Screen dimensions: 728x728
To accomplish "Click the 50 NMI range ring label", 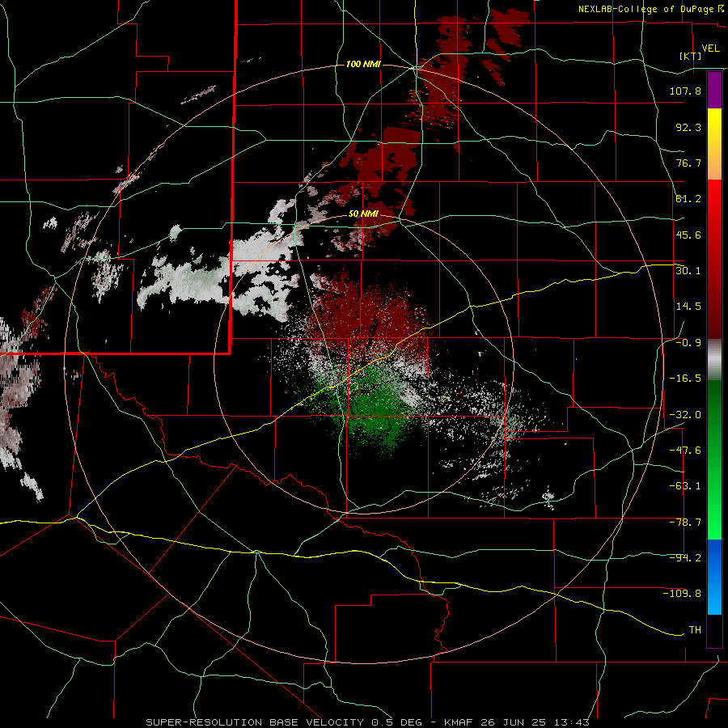I will (363, 214).
